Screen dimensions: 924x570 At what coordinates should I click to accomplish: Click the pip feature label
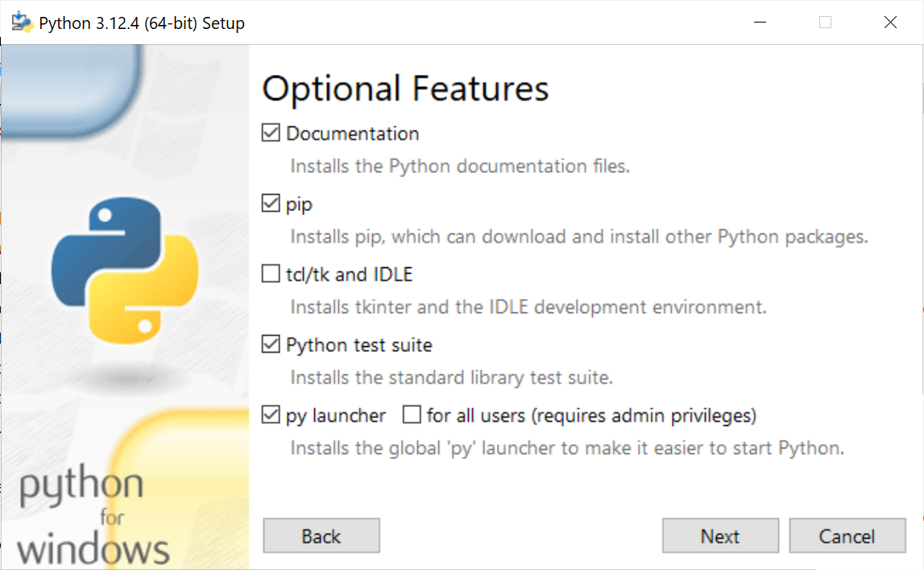297,203
